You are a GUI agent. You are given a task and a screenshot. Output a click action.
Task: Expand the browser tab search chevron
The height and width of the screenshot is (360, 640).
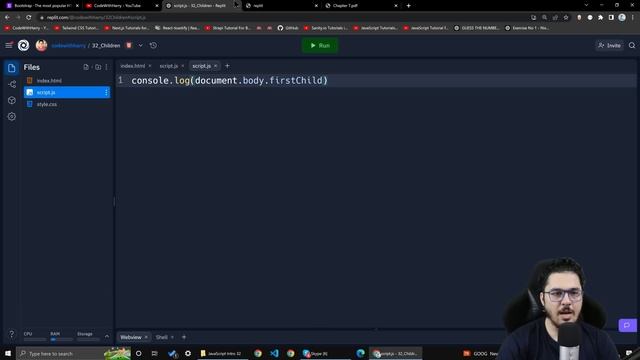click(x=586, y=5)
